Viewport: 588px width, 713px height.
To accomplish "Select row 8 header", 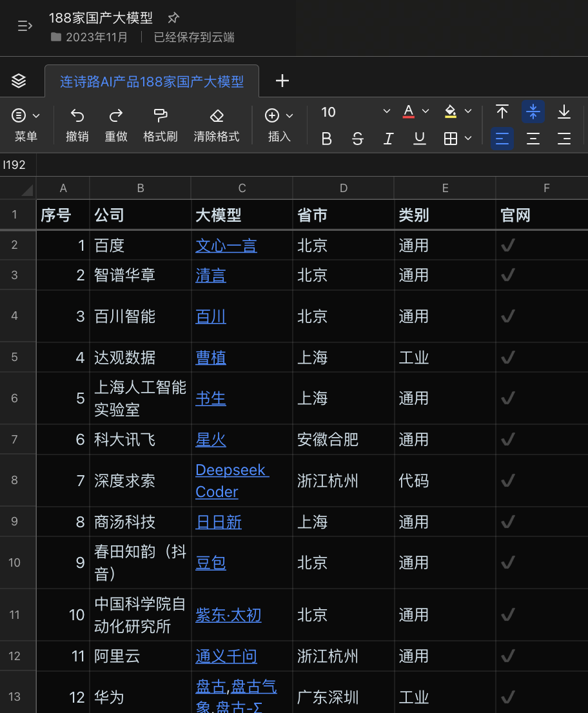I will [15, 480].
